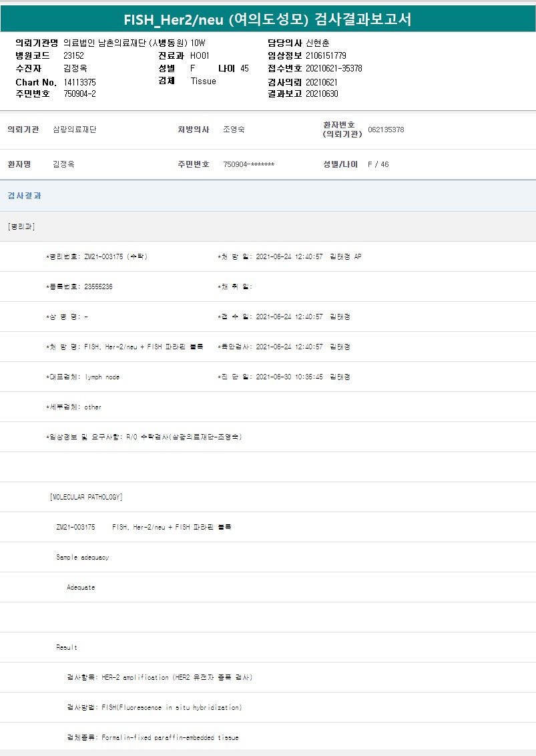Open the 검사결과 section header
The image size is (536, 756).
point(24,196)
